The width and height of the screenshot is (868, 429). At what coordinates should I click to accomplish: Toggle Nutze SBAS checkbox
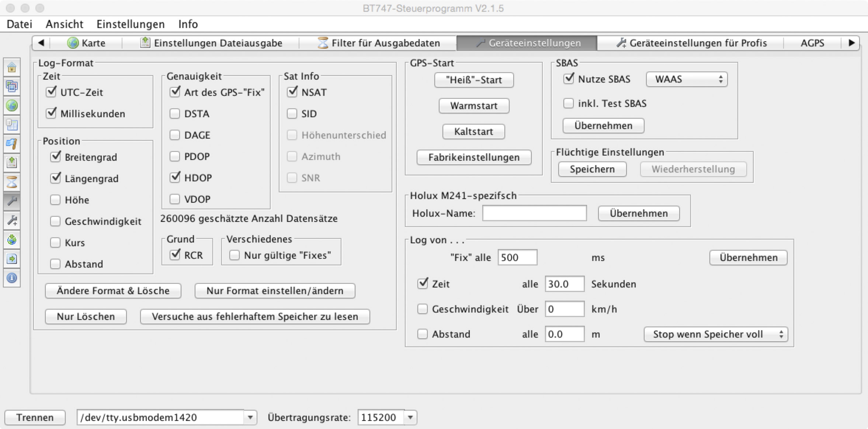(569, 79)
